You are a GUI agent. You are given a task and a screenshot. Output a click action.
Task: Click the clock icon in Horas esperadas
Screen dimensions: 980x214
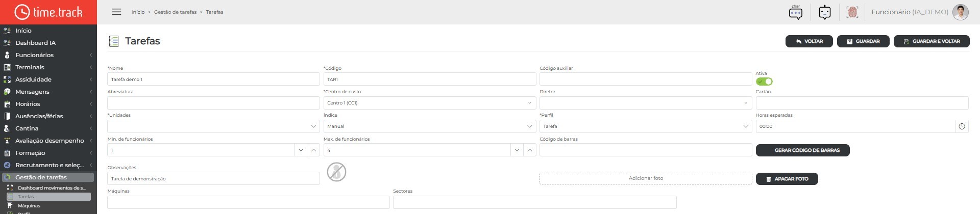tap(962, 126)
